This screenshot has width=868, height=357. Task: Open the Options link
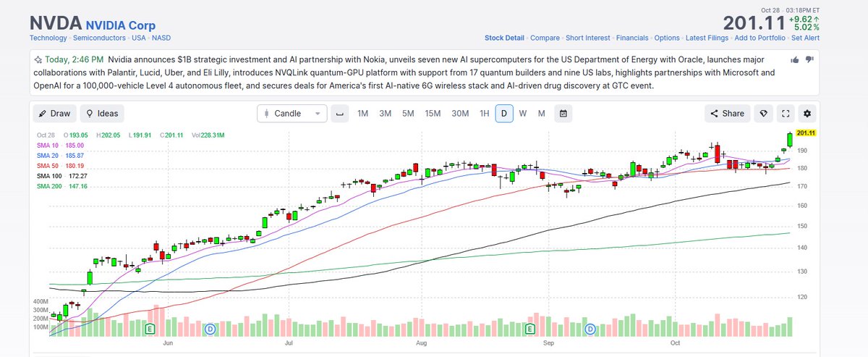667,38
